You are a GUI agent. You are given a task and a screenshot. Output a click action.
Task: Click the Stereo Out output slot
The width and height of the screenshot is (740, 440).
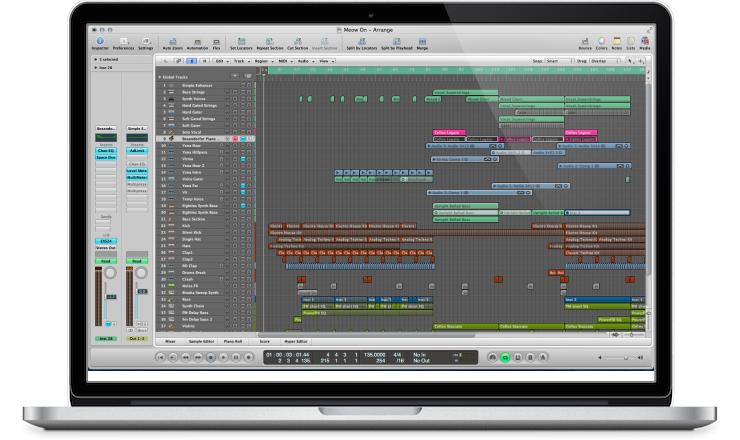pos(106,247)
